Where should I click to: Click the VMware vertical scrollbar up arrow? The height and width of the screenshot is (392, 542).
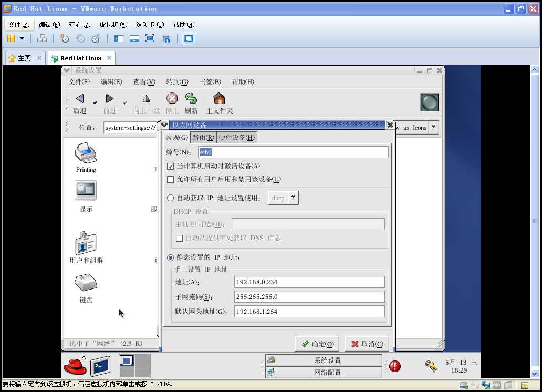pos(535,69)
